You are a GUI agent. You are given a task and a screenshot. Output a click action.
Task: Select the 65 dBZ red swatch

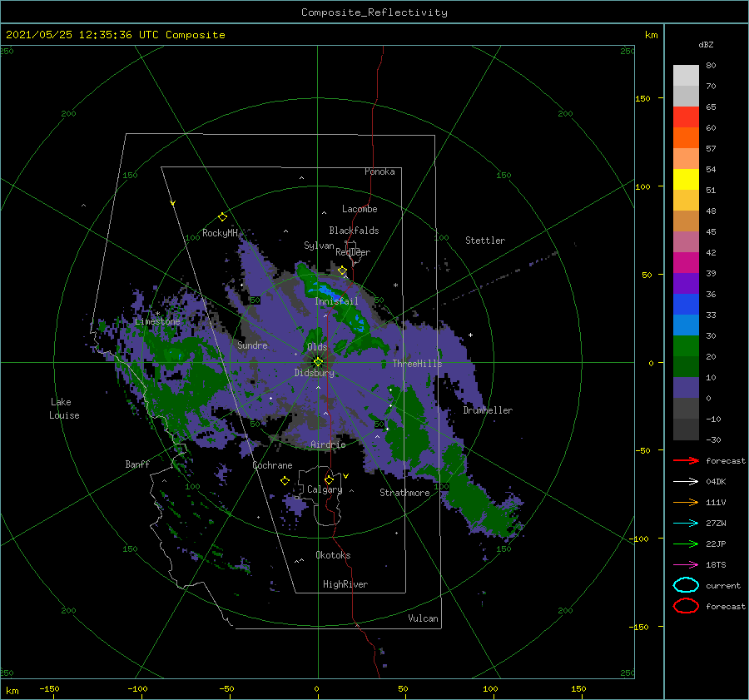(x=686, y=117)
